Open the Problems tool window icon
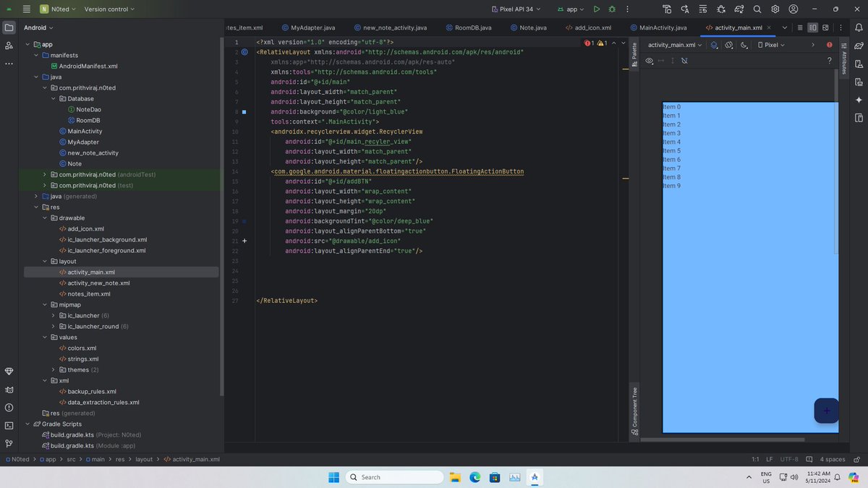 [9, 407]
